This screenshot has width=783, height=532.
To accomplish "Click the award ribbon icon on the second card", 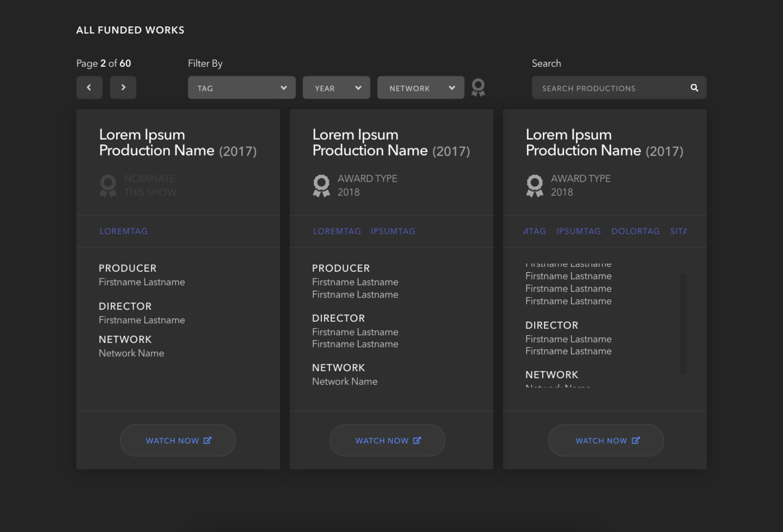I will (321, 186).
